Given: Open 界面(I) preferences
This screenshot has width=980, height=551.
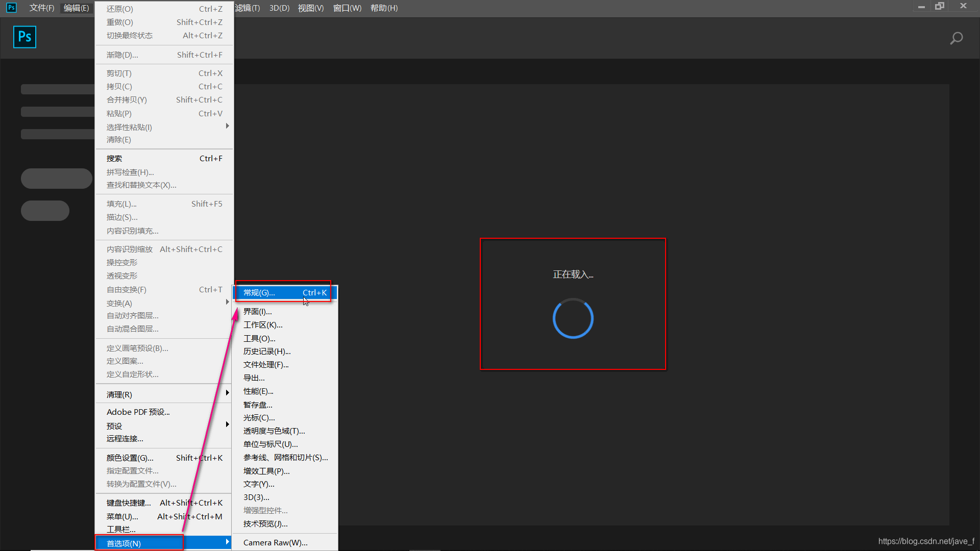Looking at the screenshot, I should coord(257,311).
